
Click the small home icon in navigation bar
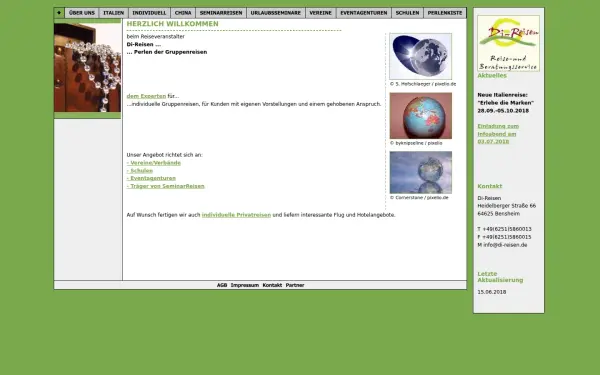(59, 13)
